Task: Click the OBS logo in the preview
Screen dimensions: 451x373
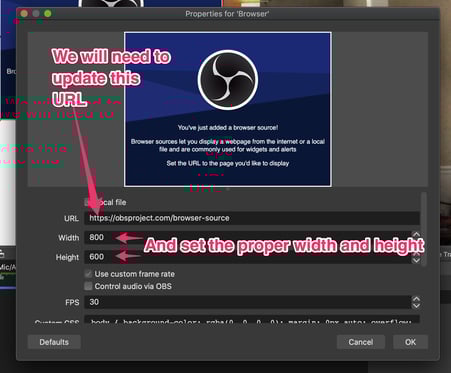Action: pyautogui.click(x=228, y=80)
